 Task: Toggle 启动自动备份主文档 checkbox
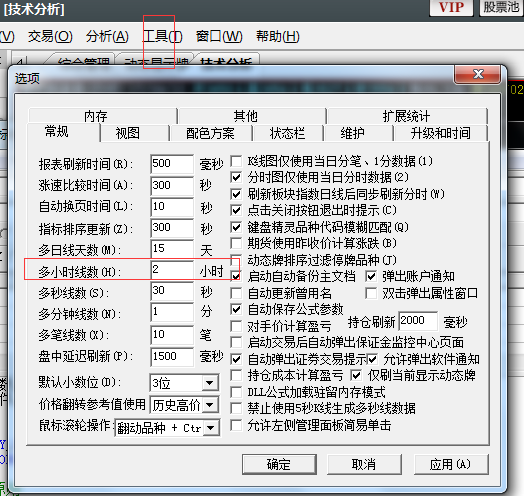(236, 276)
